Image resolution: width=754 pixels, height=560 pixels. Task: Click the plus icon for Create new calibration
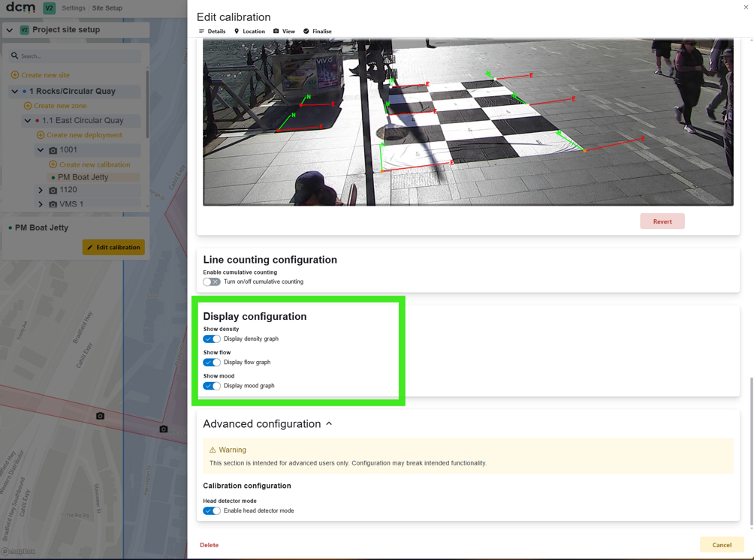[53, 164]
